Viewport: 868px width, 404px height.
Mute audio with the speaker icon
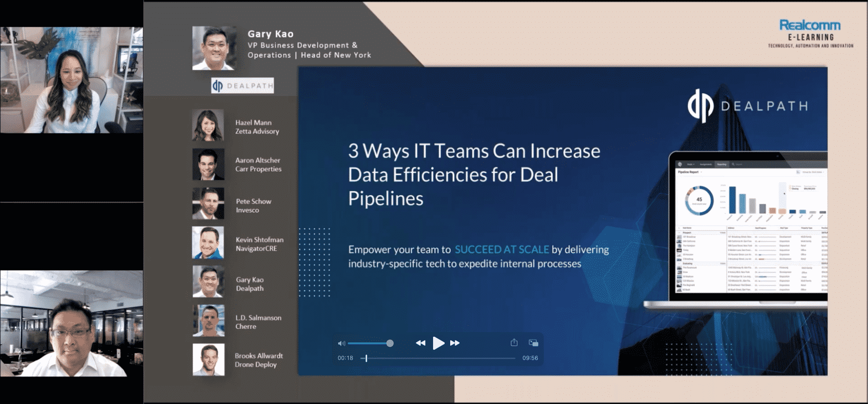click(341, 343)
